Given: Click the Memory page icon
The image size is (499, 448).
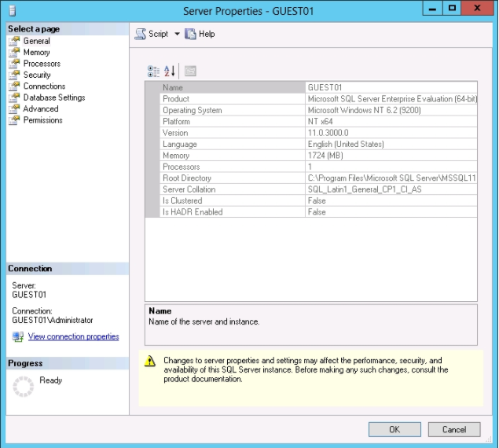Looking at the screenshot, I should 14,52.
